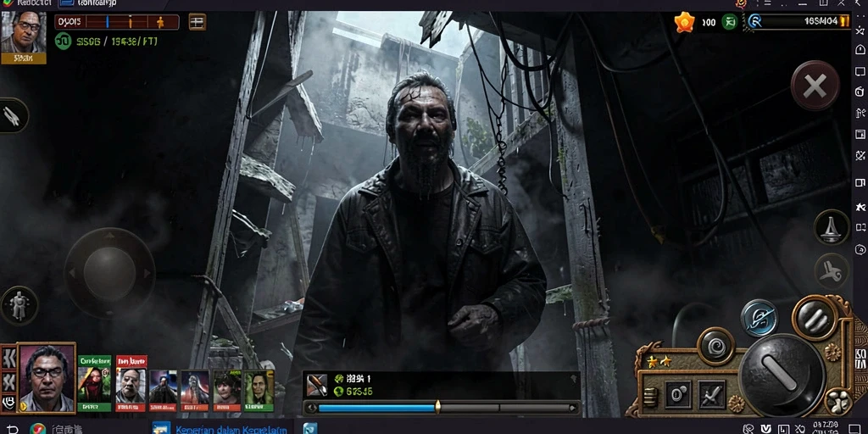Open the player portrait in top-left corner

[23, 36]
